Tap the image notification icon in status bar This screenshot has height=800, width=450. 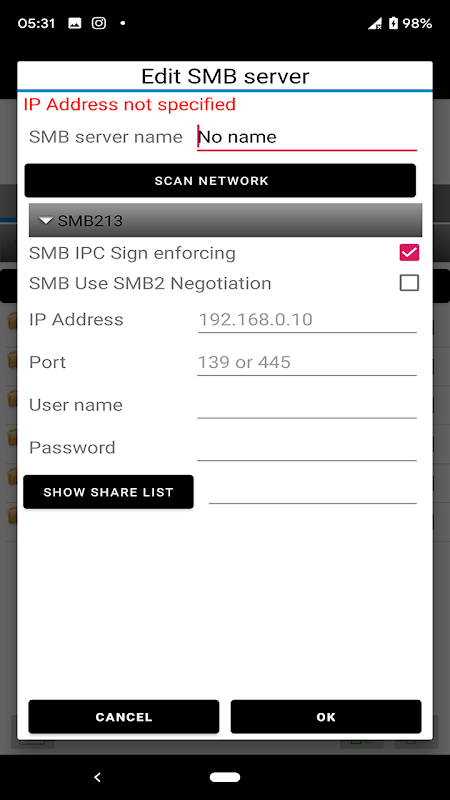coord(74,23)
